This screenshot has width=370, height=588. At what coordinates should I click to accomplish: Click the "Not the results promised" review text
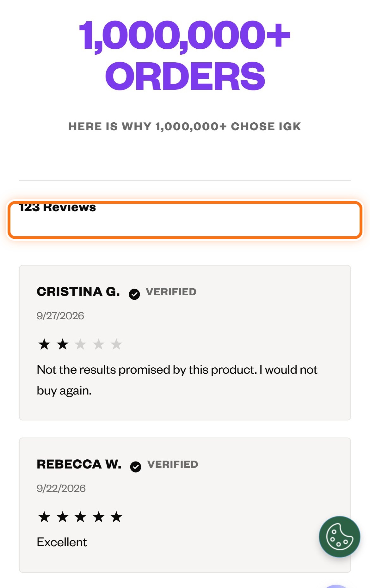(177, 380)
